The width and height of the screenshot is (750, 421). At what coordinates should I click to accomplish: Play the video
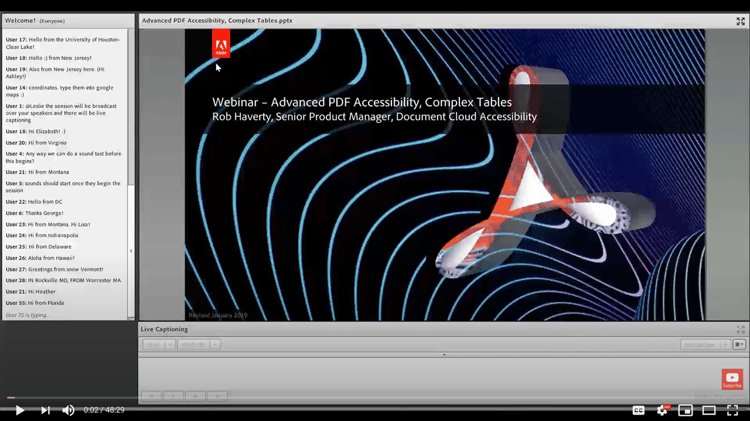click(20, 410)
